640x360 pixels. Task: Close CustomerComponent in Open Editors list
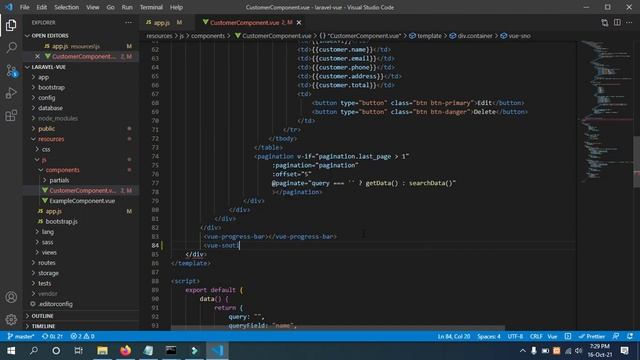pos(37,56)
